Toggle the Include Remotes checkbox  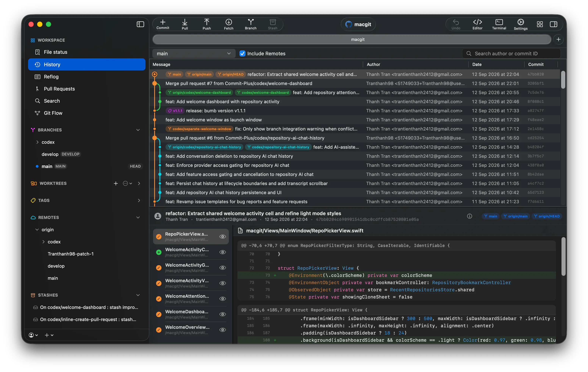point(242,53)
